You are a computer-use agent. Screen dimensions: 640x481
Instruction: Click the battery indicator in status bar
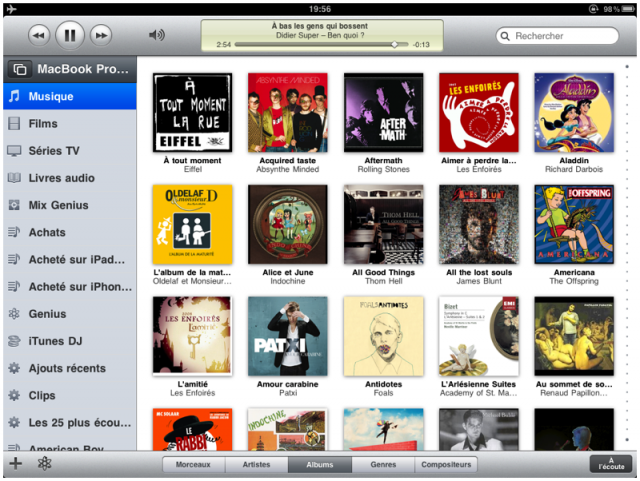click(628, 9)
